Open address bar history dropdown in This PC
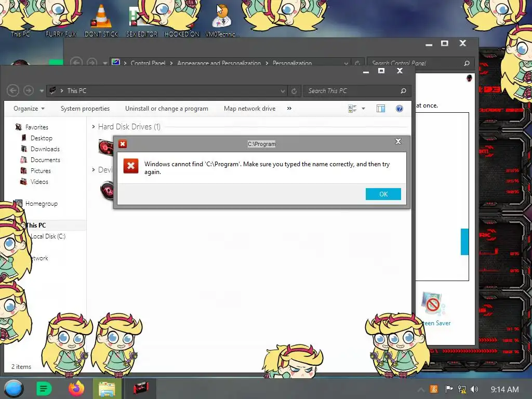This screenshot has width=532, height=399. click(283, 91)
